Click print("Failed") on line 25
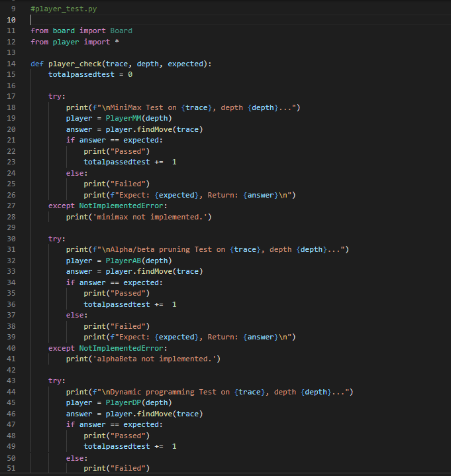The image size is (451, 476). click(117, 184)
